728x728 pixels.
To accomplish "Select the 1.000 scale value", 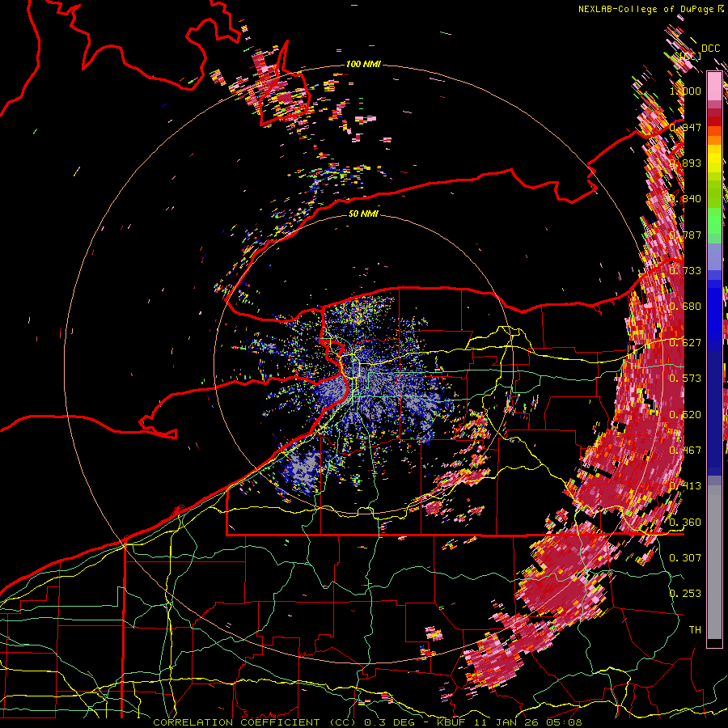I will tap(685, 91).
